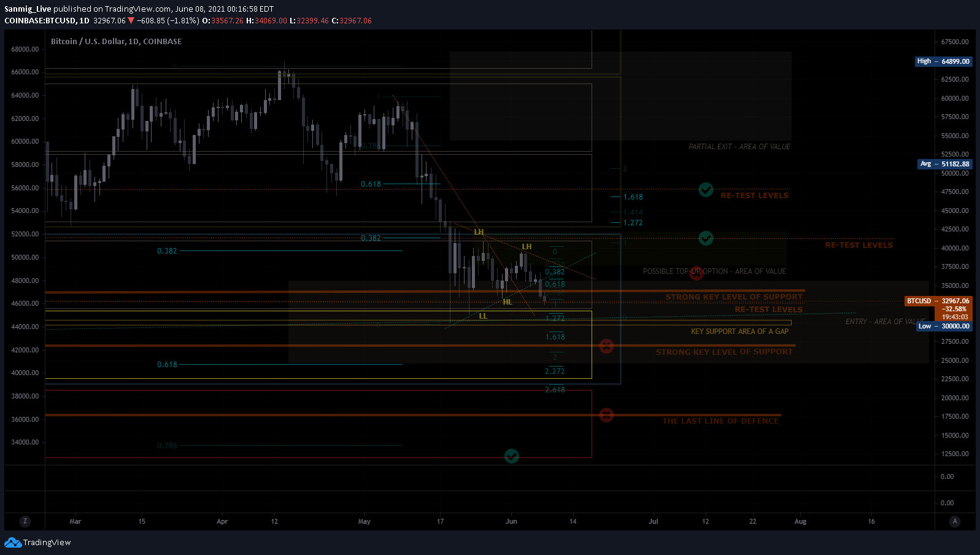Select the Low 30000.00 price label
Viewport: 980px width, 555px height.
click(944, 326)
